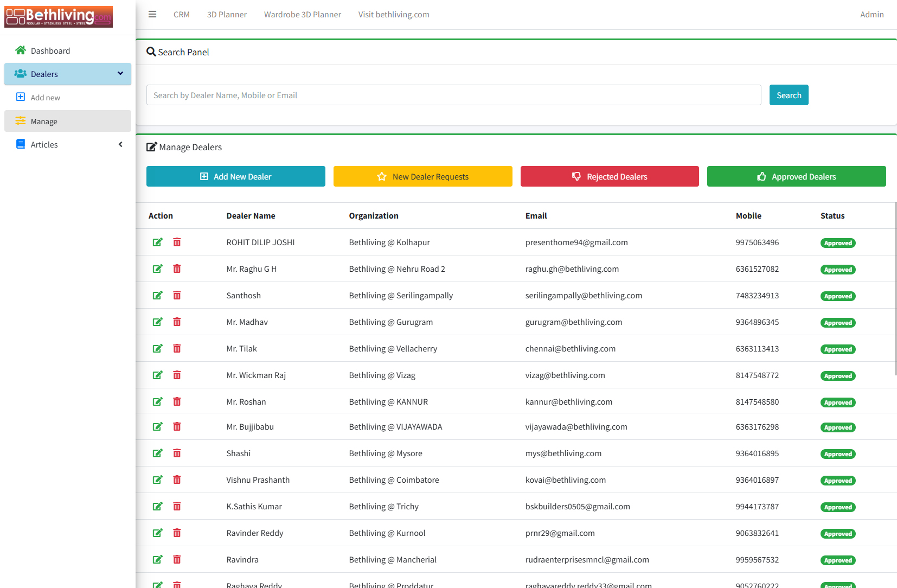The image size is (897, 588).
Task: Click edit icon for ROHIT DILIP JOSHI
Action: coord(157,242)
